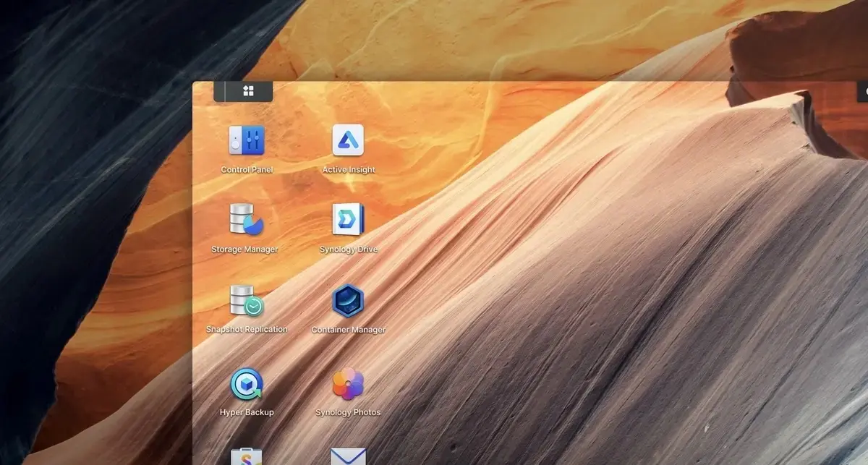
Task: Launch Synology Drive from the desktop icon
Action: point(348,219)
